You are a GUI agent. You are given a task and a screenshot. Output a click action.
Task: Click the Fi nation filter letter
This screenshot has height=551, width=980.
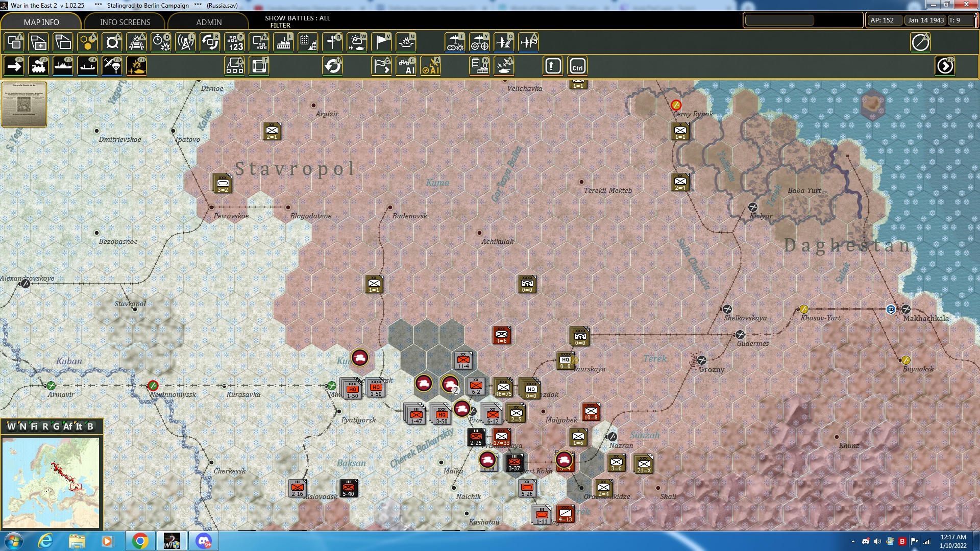point(34,427)
